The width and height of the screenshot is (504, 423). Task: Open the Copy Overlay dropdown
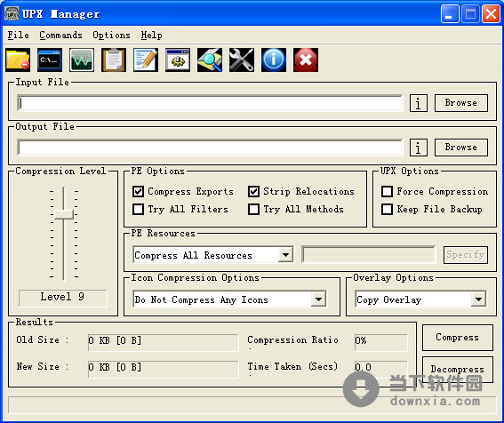pos(478,299)
